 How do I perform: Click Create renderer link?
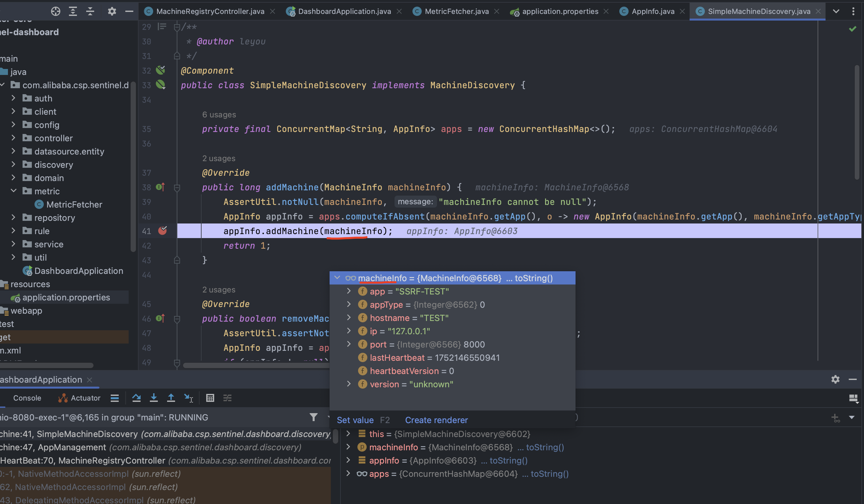[x=436, y=420]
